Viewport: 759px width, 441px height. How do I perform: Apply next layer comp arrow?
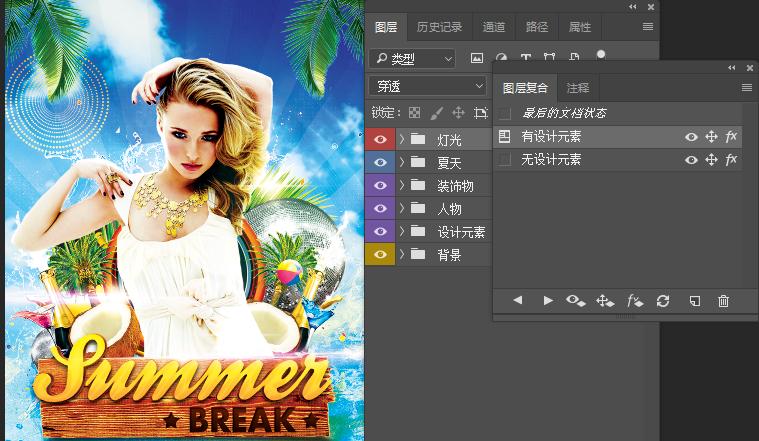tap(548, 301)
